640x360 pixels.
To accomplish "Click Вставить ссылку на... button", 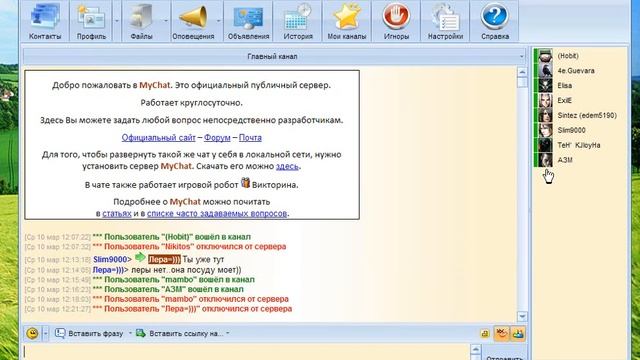I will (x=180, y=333).
